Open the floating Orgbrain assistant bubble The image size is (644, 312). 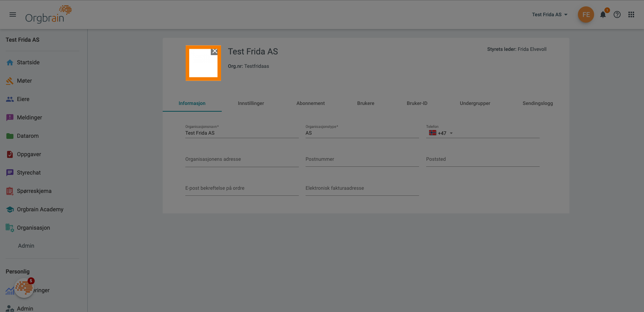(24, 288)
